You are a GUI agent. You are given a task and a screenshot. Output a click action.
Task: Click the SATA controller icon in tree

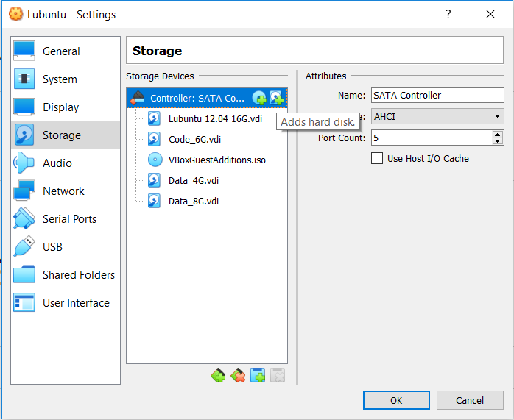tap(138, 98)
